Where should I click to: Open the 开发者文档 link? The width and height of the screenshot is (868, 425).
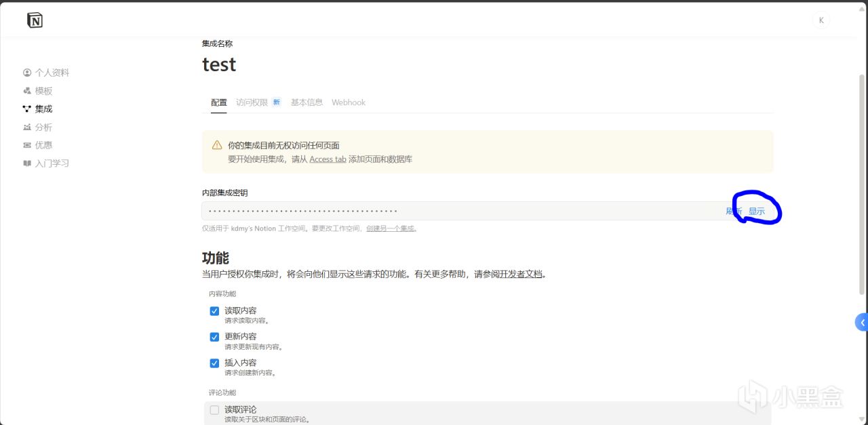521,275
